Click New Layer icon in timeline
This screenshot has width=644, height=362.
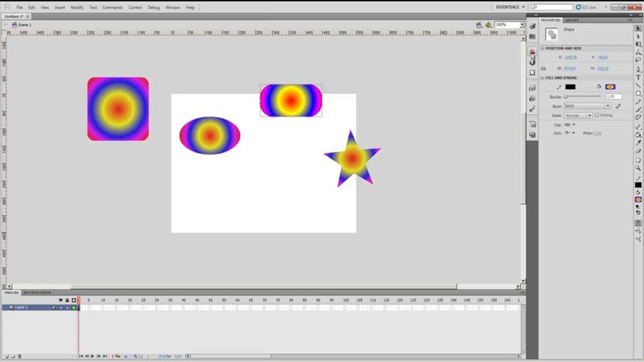7,356
